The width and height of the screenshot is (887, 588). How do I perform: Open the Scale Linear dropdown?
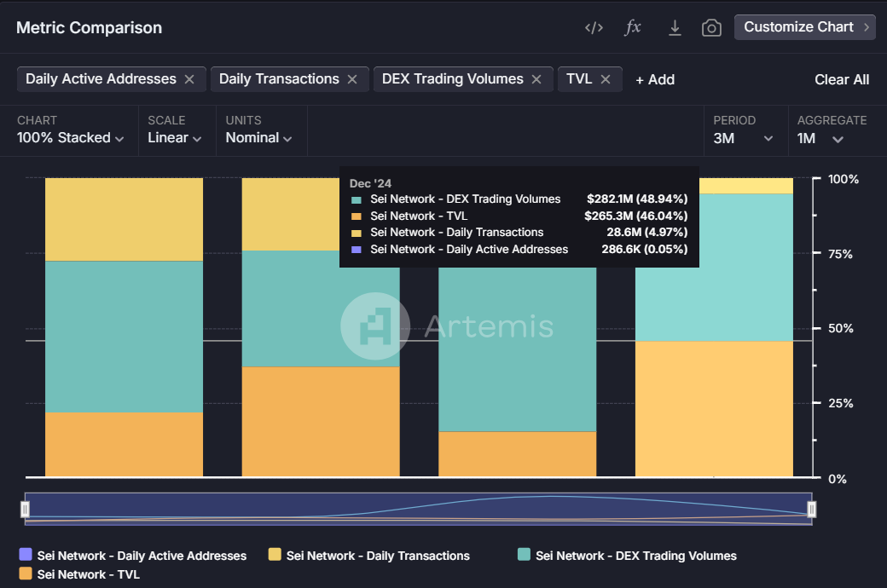pos(174,137)
